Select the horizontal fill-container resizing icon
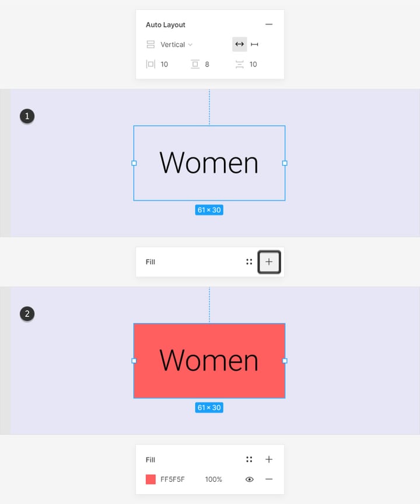The height and width of the screenshot is (504, 420). 239,44
